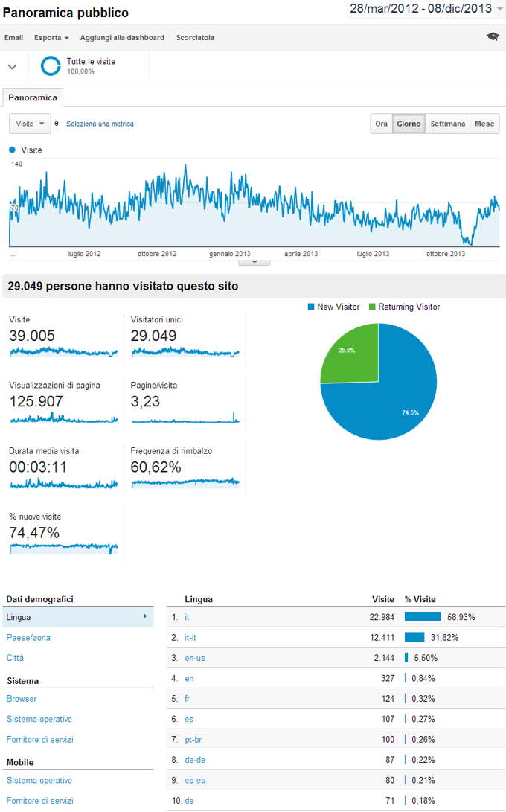This screenshot has width=506, height=812.
Task: Click the Scorciatoia toolbar item
Action: pyautogui.click(x=195, y=37)
